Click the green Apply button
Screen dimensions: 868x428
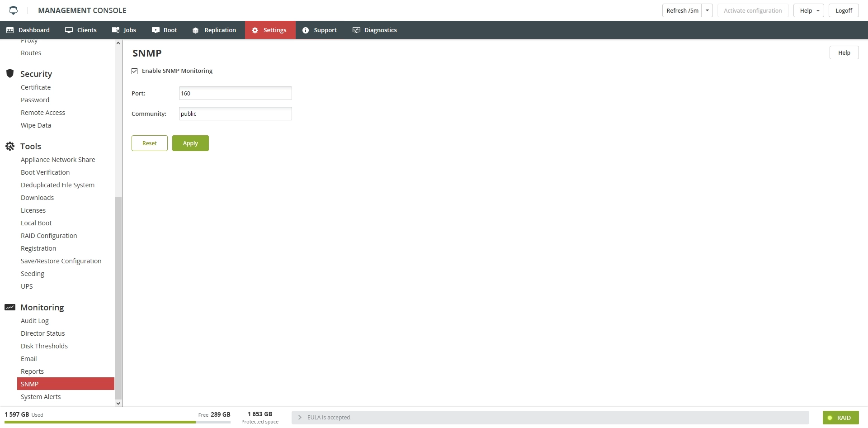[x=190, y=143]
